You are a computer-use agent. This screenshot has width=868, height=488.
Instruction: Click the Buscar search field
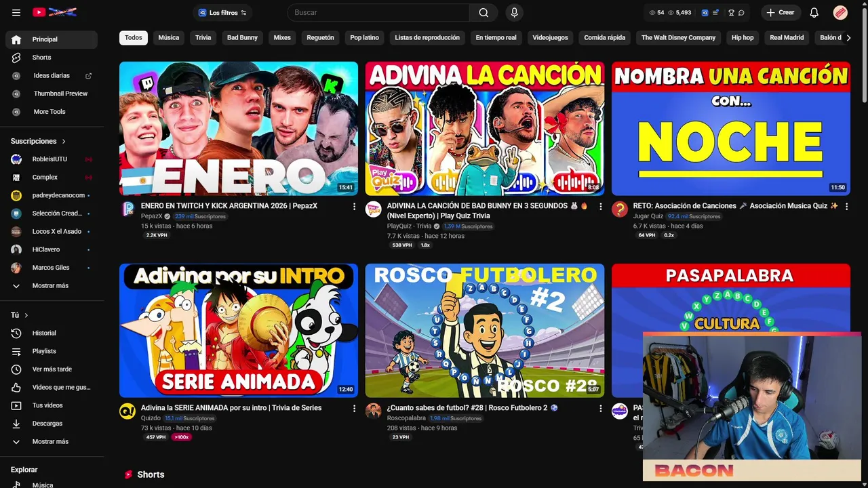click(x=378, y=12)
